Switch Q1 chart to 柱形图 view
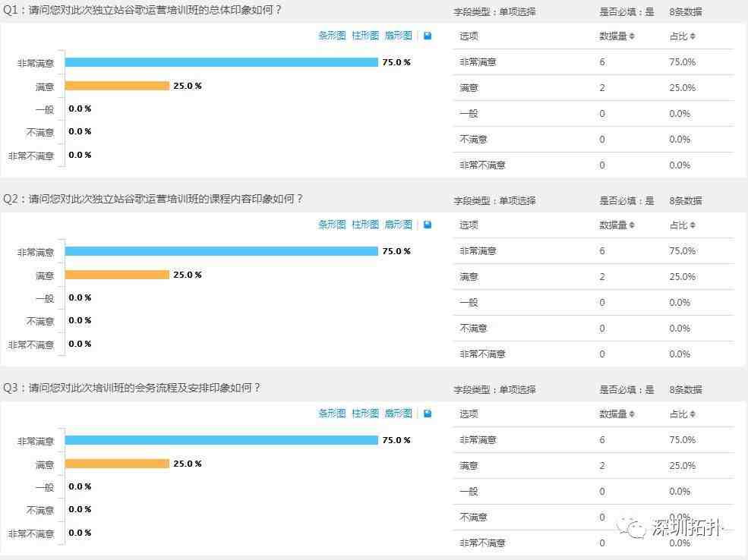 (365, 35)
